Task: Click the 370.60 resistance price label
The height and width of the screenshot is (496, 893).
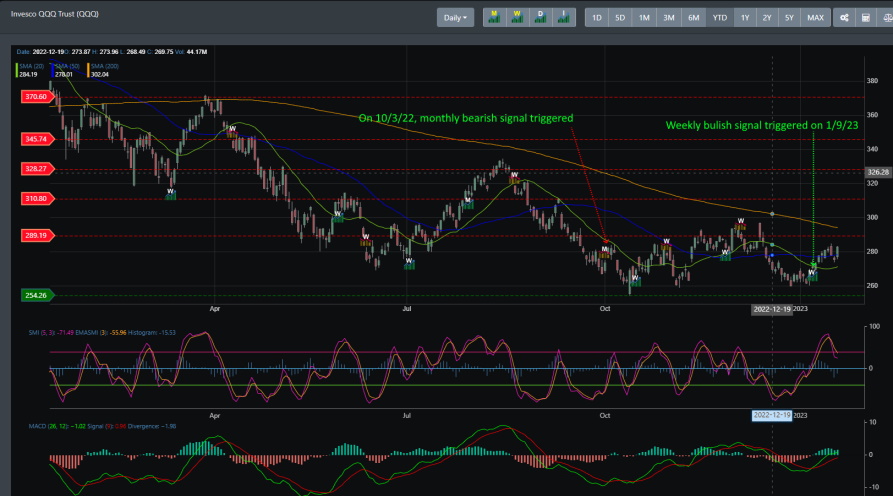Action: point(37,97)
